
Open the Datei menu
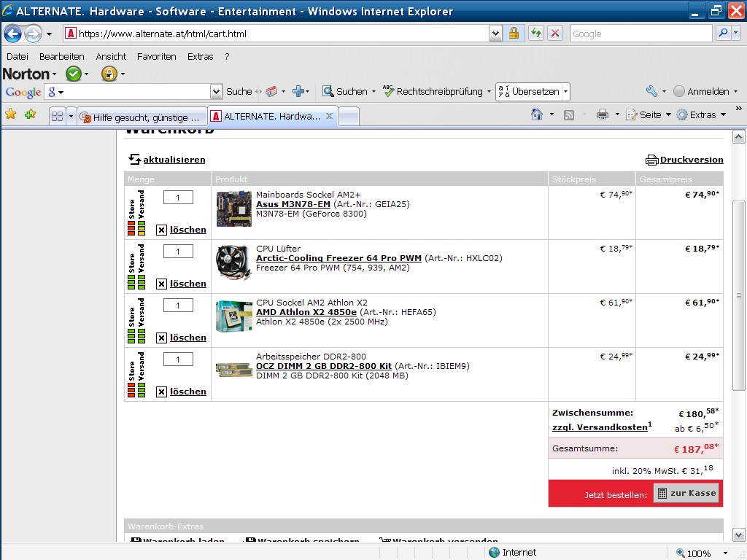click(x=18, y=56)
